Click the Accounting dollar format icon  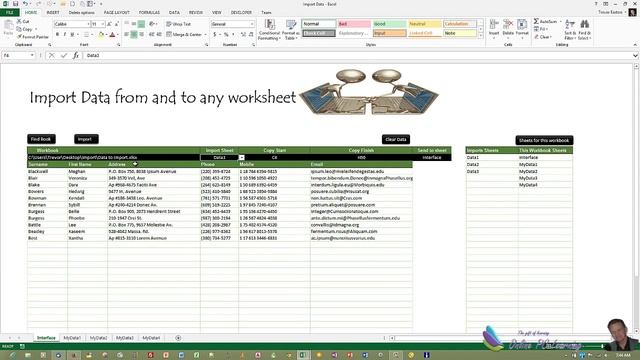[215, 35]
